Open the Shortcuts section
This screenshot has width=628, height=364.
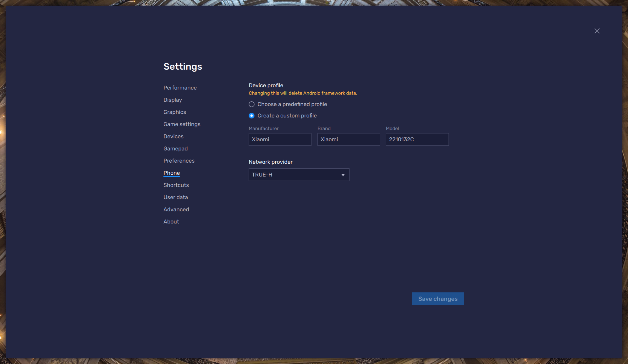[x=176, y=185]
